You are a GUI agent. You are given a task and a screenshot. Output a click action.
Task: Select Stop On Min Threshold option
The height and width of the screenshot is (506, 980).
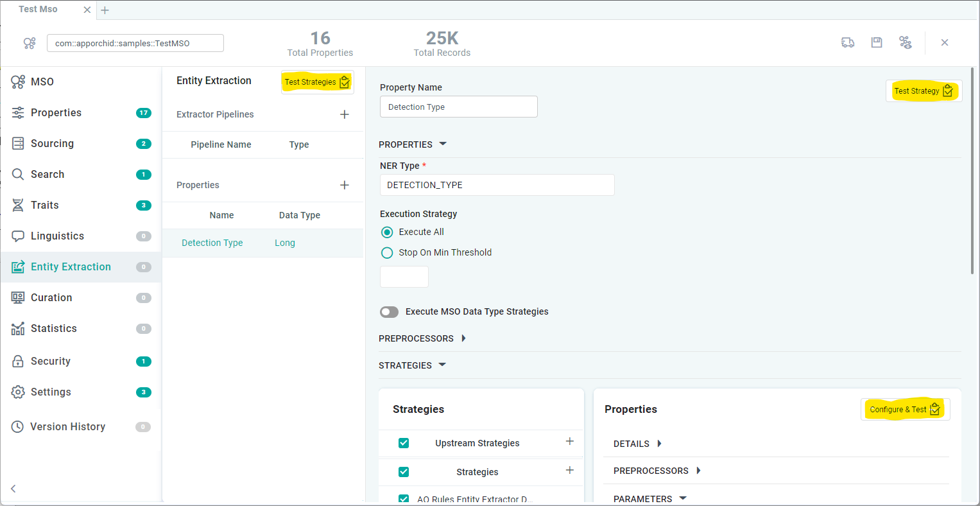tap(387, 253)
